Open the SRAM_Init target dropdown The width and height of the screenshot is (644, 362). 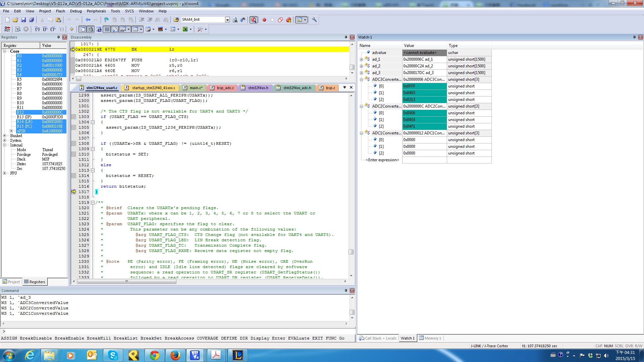227,20
